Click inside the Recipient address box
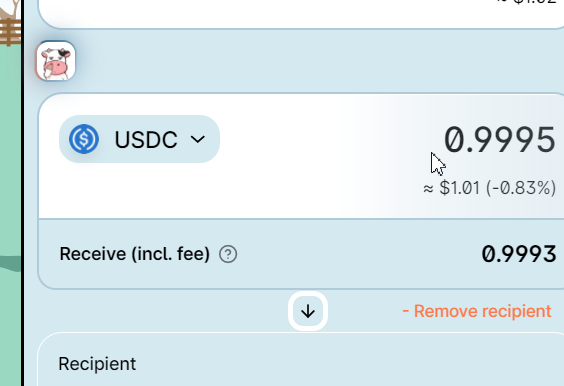 point(301,360)
